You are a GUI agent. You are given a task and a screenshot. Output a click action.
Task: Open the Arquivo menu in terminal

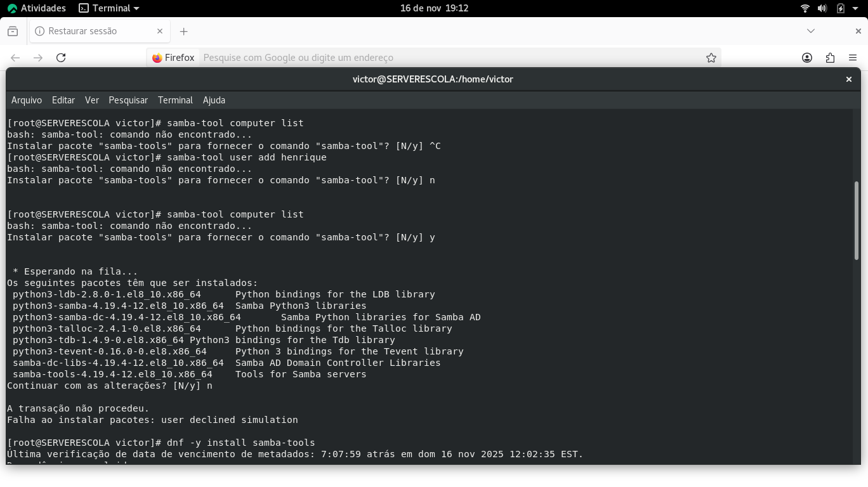(27, 100)
